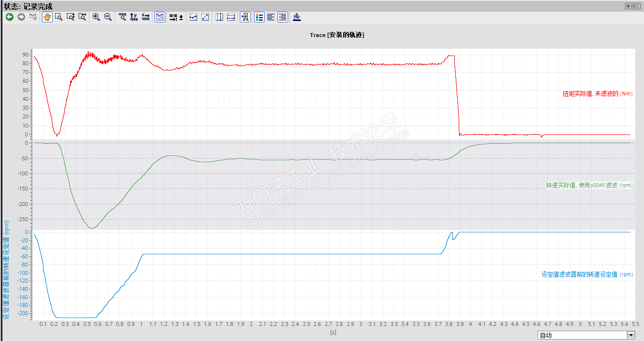Click the 100% show all zoom icon
Screen dimensions: 644x341
122,17
